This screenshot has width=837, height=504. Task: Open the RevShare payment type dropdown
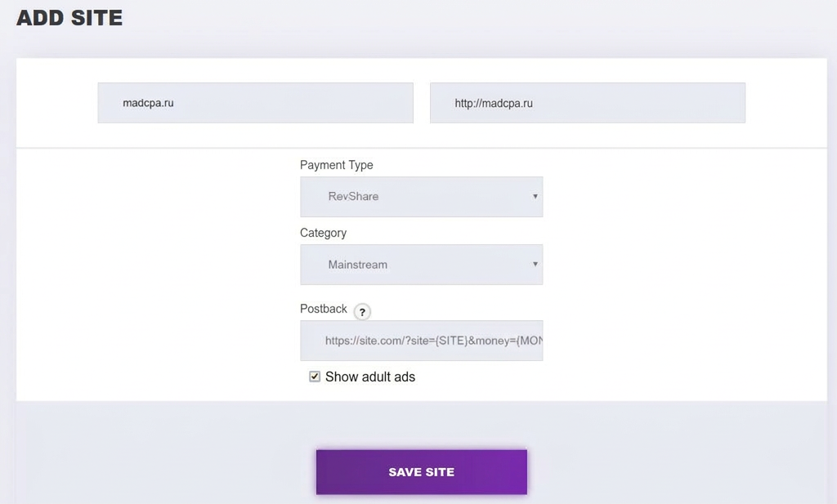[421, 197]
